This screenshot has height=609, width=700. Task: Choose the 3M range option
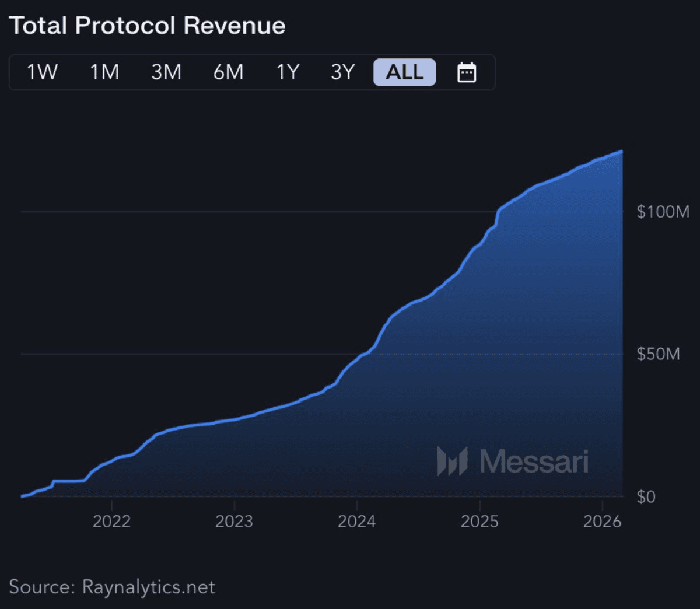(166, 72)
